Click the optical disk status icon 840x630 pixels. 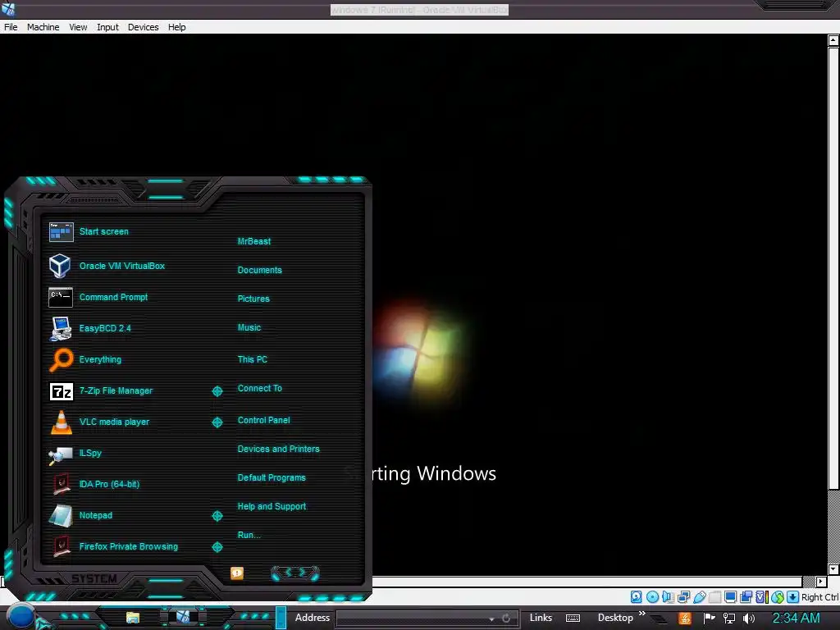[652, 597]
